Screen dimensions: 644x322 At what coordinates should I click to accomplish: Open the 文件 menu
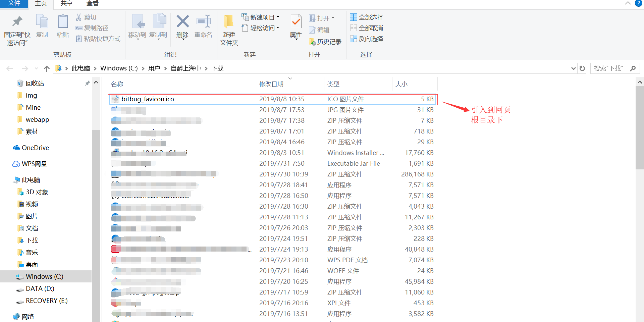coord(14,3)
